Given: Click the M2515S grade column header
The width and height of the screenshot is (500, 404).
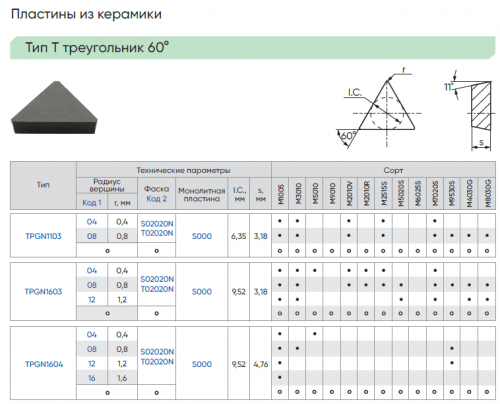Looking at the screenshot, I should (384, 193).
